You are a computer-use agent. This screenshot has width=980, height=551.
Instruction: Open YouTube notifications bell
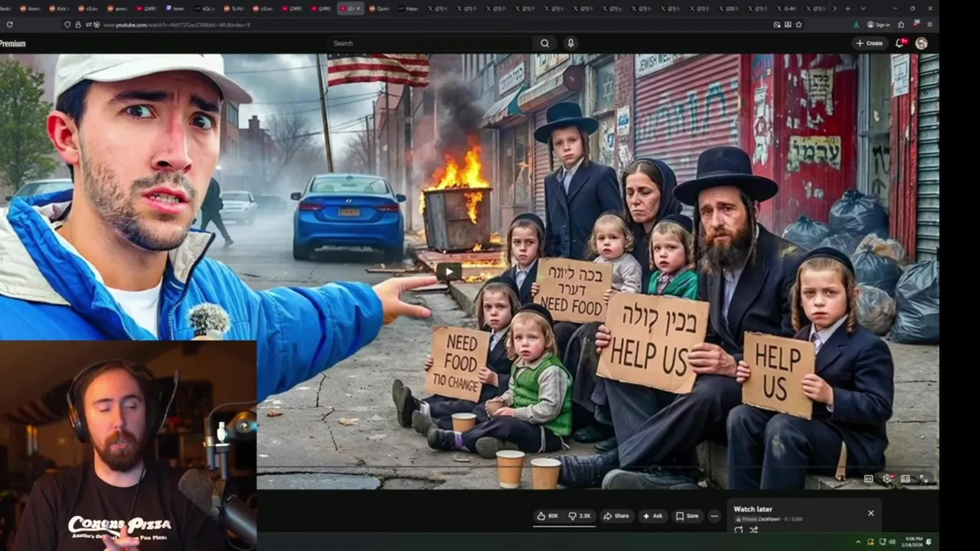900,43
